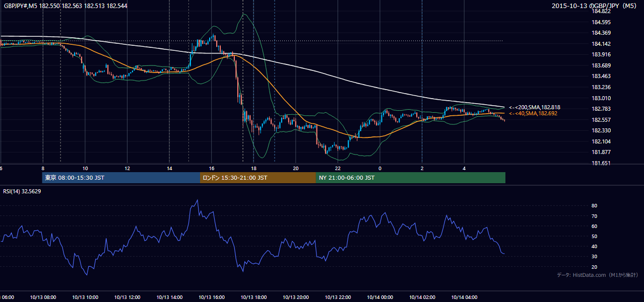The width and height of the screenshot is (644, 302).
Task: Click the 10/13 08:00 time label
Action: pyautogui.click(x=43, y=297)
